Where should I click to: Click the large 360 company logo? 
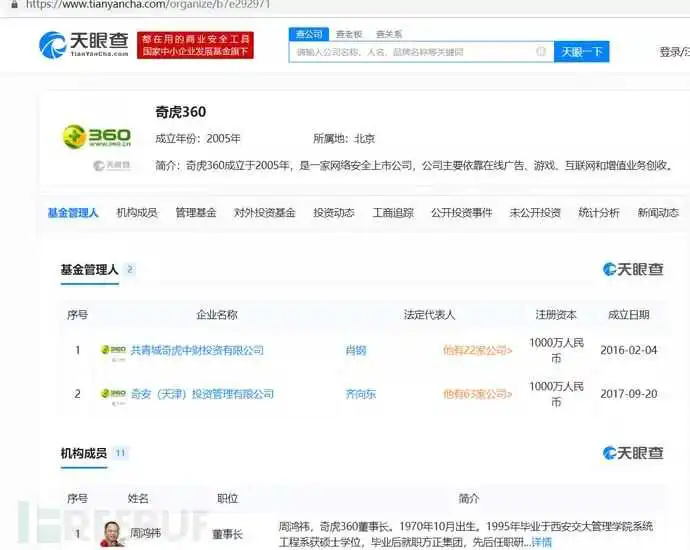pyautogui.click(x=97, y=136)
